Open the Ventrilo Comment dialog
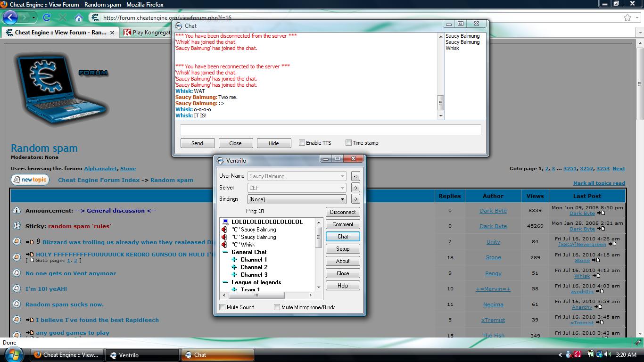The width and height of the screenshot is (644, 362). point(343,224)
